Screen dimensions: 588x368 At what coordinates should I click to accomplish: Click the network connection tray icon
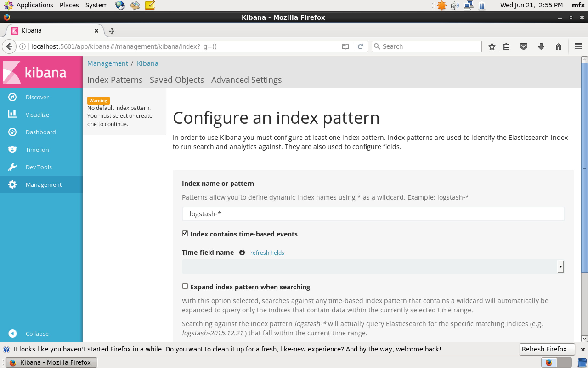(468, 5)
